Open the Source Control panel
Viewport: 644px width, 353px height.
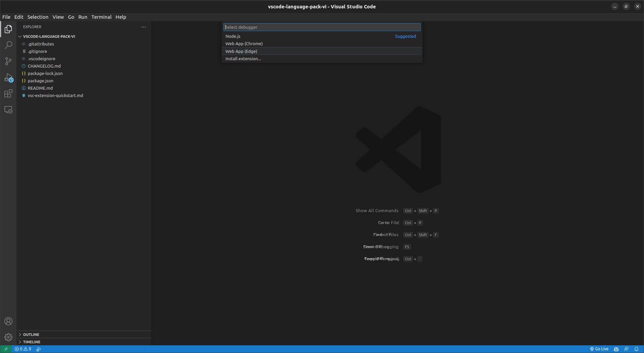click(8, 61)
